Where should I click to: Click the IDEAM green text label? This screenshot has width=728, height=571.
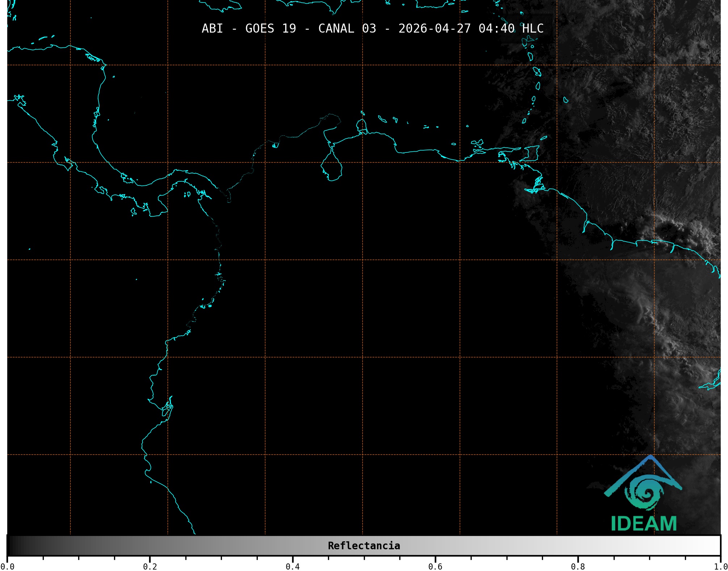644,524
